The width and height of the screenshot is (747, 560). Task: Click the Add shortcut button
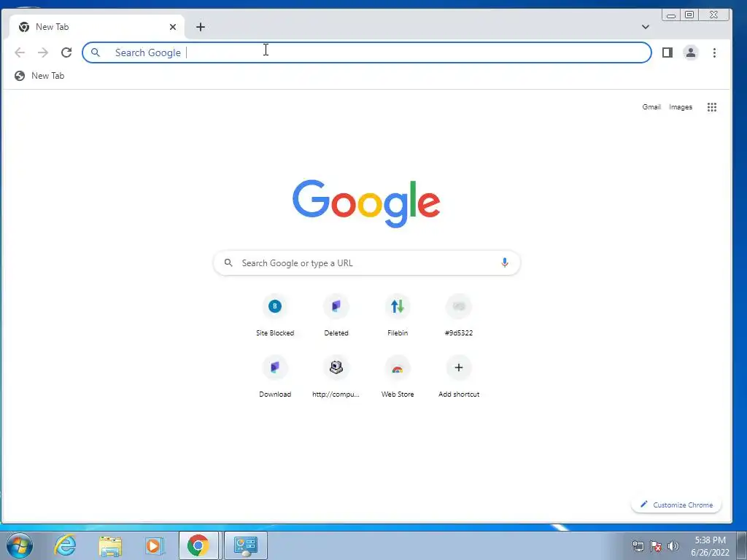coord(459,377)
